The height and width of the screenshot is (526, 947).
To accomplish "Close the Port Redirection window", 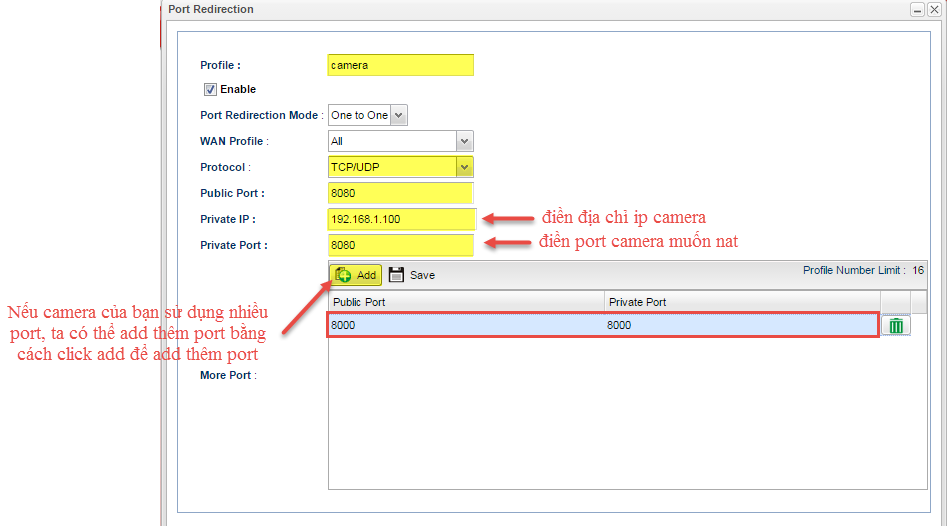I will (934, 9).
